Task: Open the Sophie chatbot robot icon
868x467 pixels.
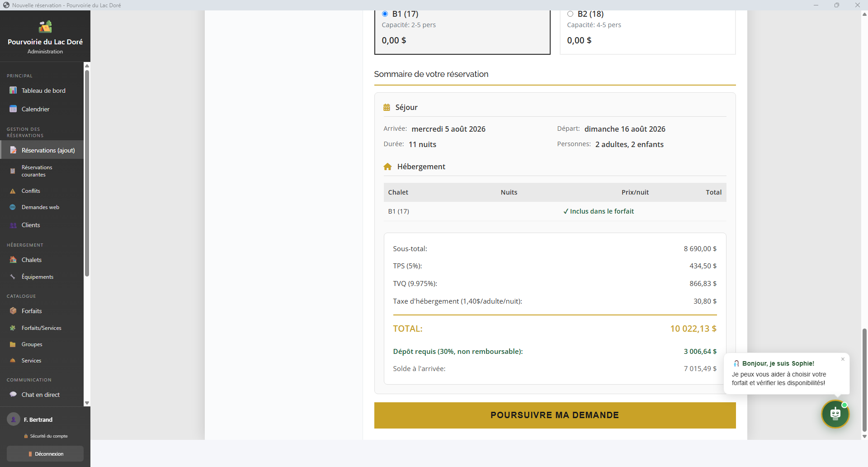Action: [x=835, y=414]
